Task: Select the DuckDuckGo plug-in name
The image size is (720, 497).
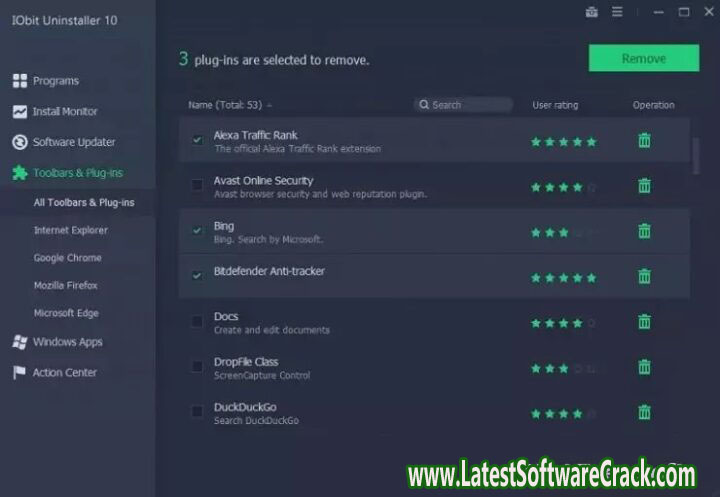Action: coord(245,407)
